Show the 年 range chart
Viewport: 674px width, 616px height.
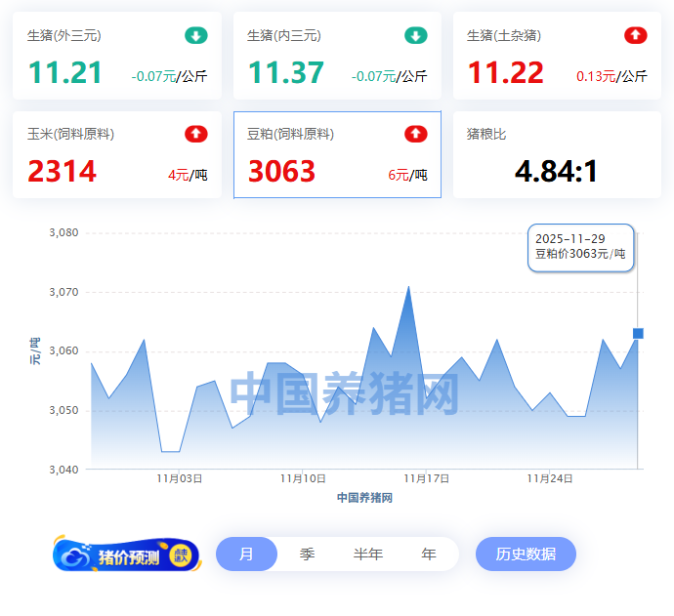tap(429, 554)
